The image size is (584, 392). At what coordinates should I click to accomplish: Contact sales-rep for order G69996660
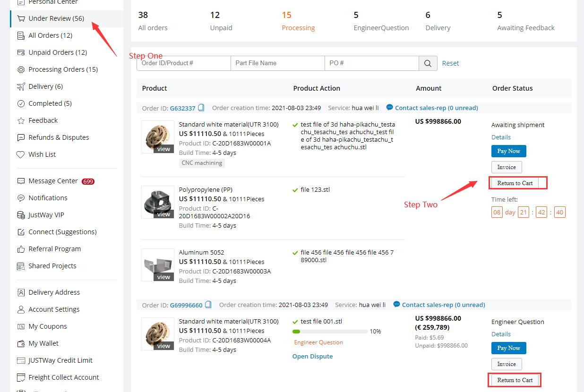coord(439,305)
